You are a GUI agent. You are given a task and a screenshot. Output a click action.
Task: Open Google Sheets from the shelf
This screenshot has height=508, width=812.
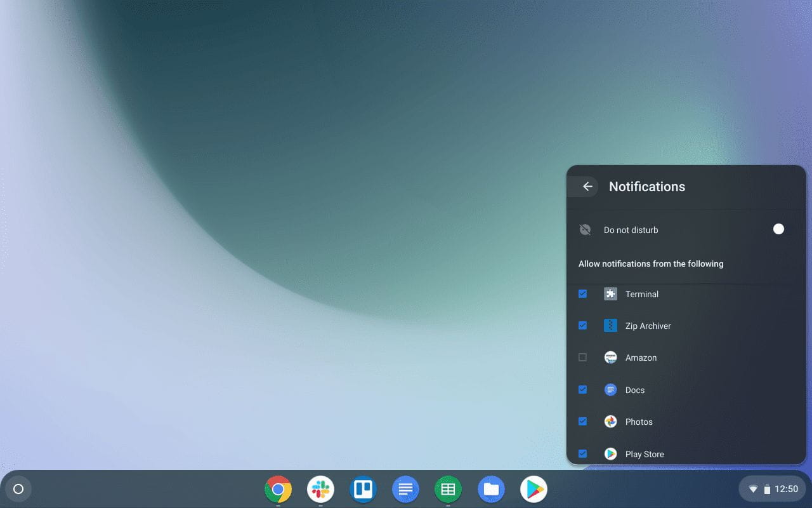(448, 489)
